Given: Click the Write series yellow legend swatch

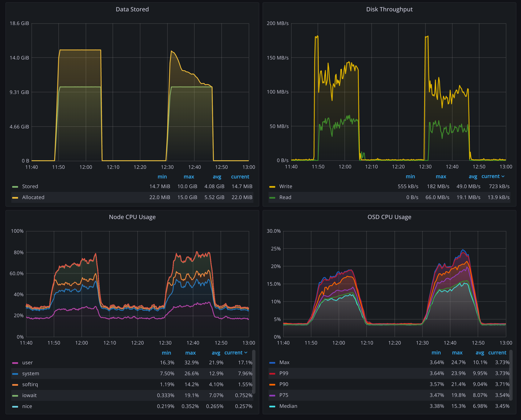Looking at the screenshot, I should [272, 187].
